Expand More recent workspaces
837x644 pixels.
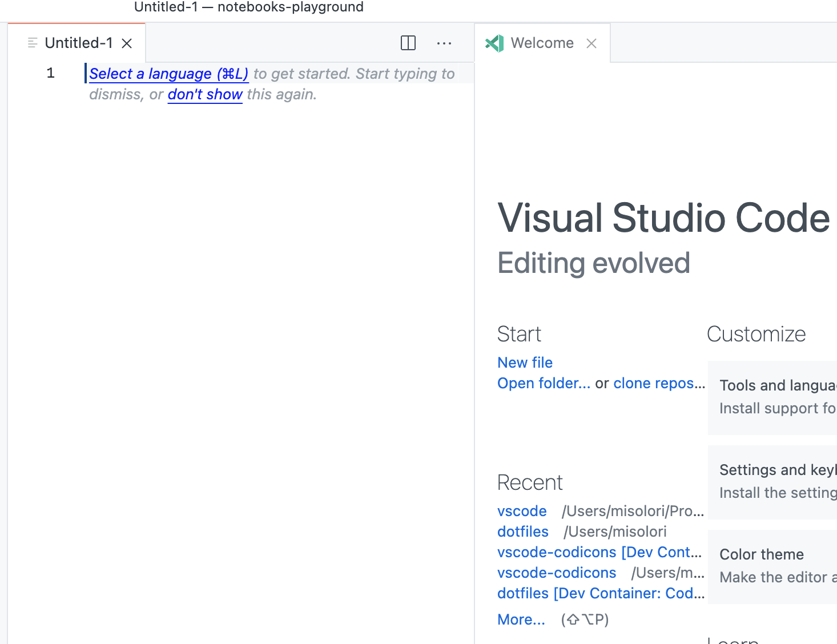pyautogui.click(x=521, y=619)
